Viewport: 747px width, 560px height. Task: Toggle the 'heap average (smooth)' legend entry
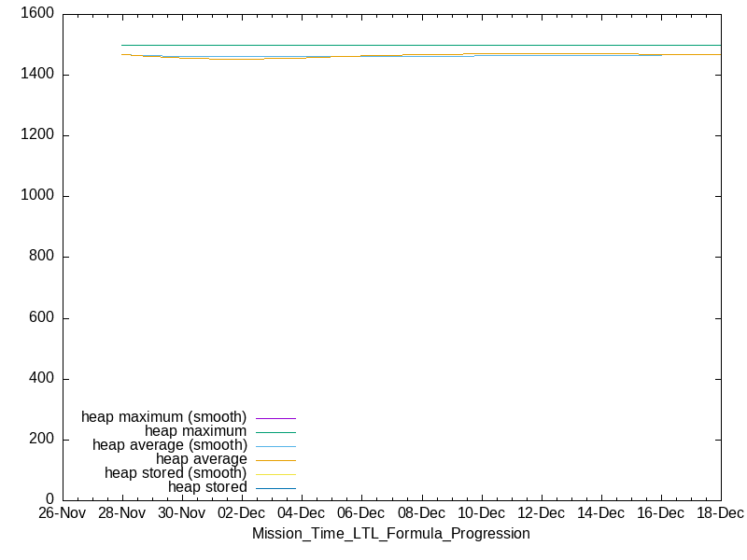(169, 445)
